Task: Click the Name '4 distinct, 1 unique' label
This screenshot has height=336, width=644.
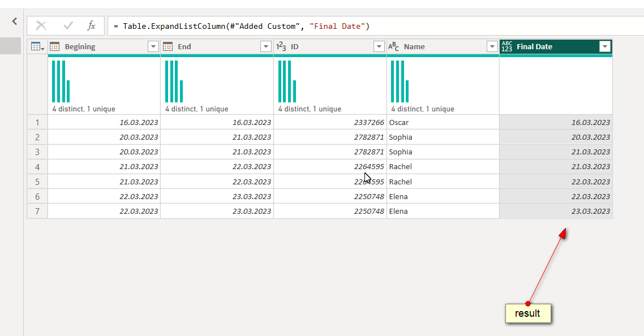Action: coord(422,109)
